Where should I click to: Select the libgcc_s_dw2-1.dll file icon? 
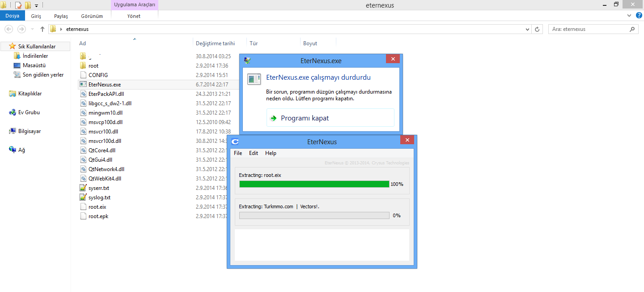pyautogui.click(x=83, y=103)
